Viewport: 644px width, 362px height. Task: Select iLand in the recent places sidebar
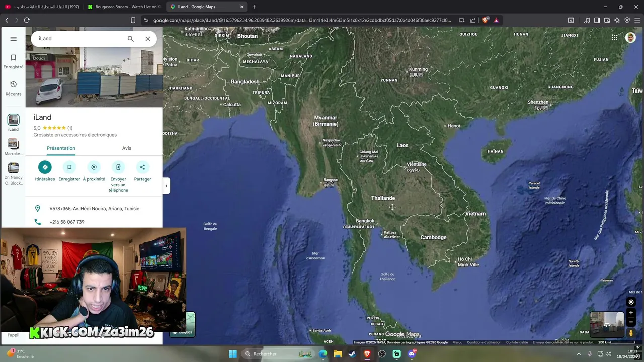[13, 123]
